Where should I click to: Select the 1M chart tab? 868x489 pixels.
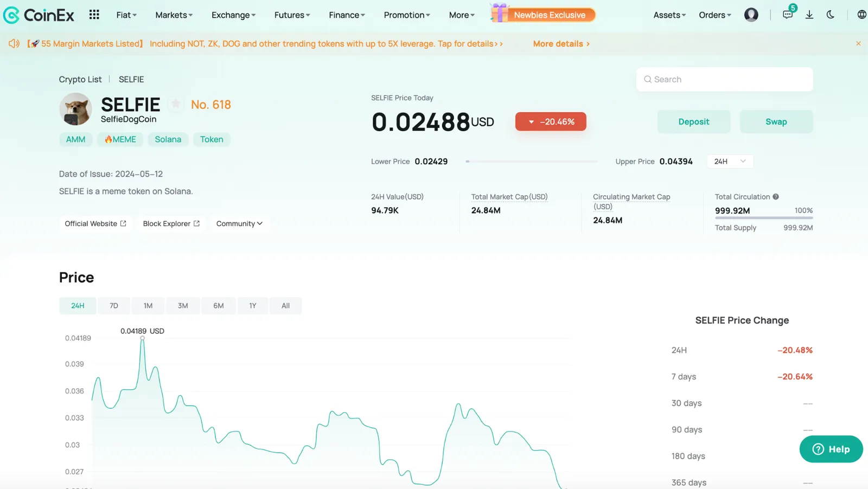[148, 306]
